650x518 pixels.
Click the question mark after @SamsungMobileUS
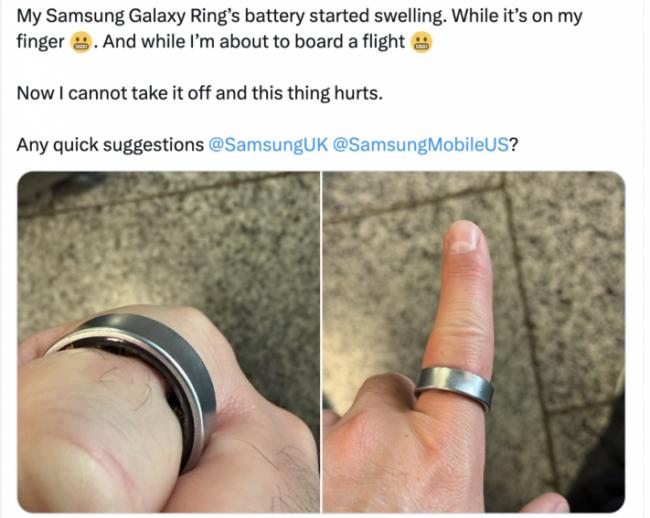pyautogui.click(x=514, y=145)
